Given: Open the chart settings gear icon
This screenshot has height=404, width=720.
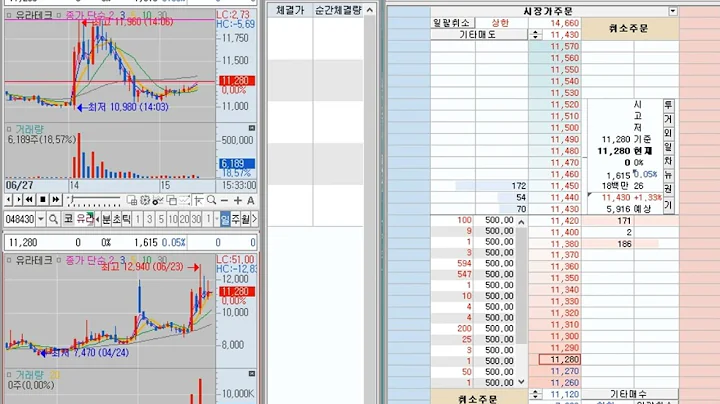Looking at the screenshot, I should pyautogui.click(x=145, y=201).
